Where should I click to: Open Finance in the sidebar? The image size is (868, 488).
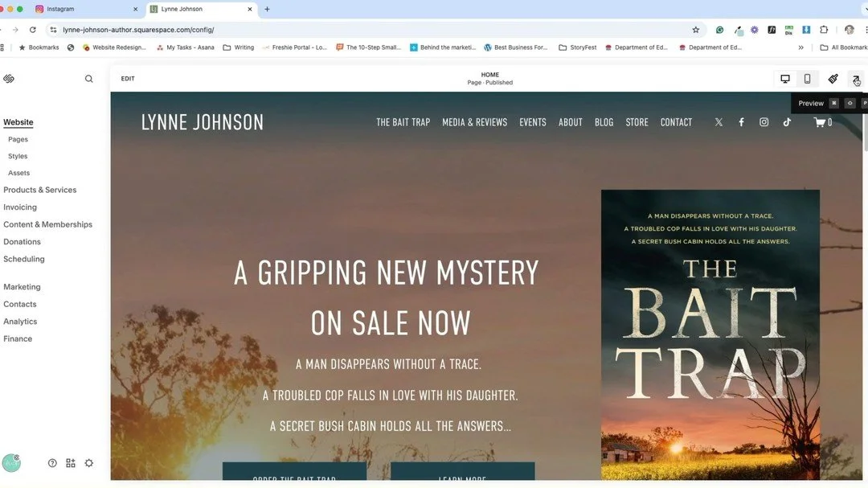point(18,338)
